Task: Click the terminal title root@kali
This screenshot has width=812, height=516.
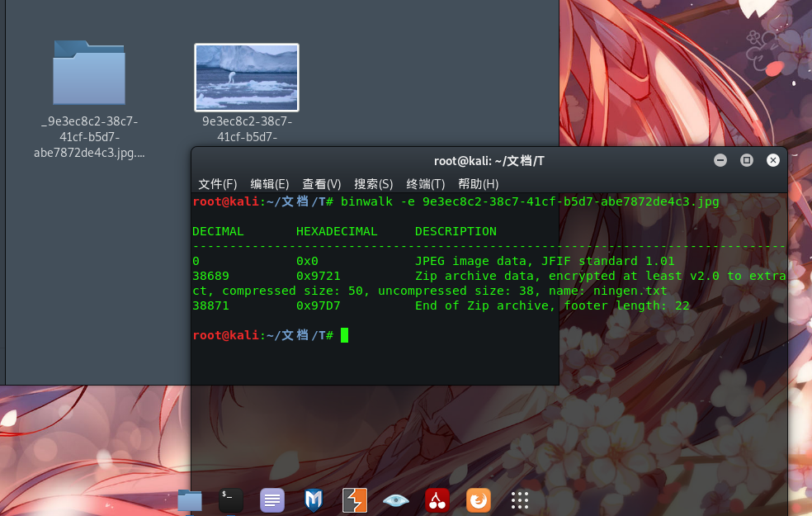Action: click(x=489, y=161)
